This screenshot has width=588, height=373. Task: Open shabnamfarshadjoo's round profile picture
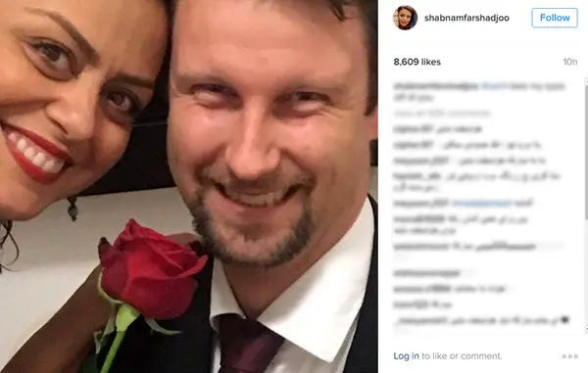(405, 18)
